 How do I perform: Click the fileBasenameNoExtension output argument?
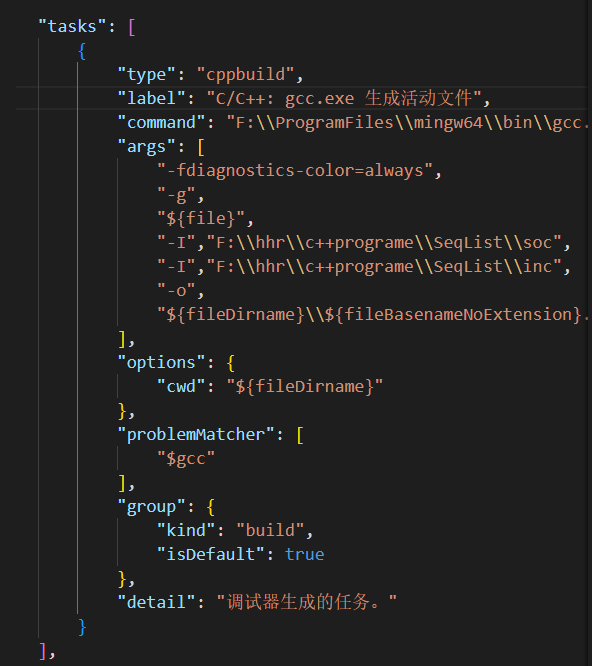(x=373, y=315)
